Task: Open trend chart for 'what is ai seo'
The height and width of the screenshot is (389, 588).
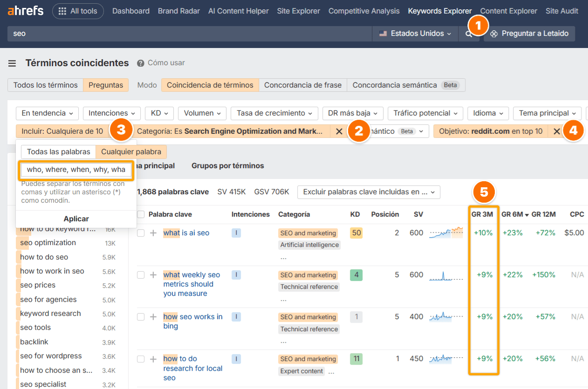Action: 446,232
